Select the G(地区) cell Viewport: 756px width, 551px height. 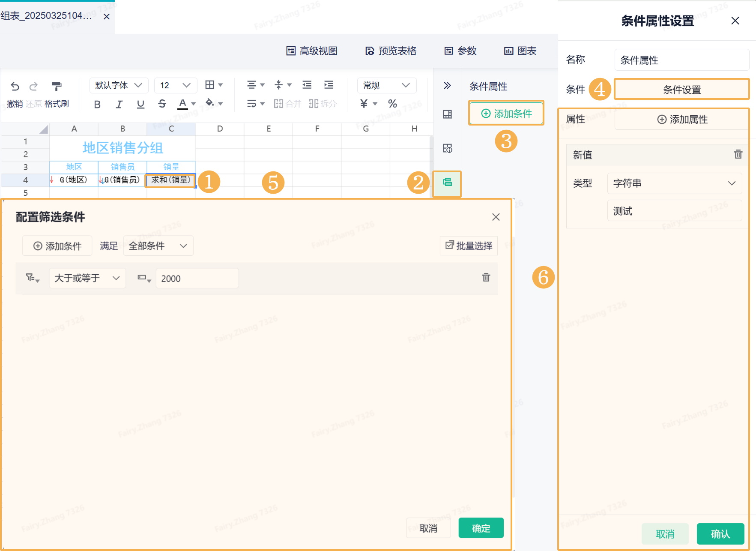pyautogui.click(x=74, y=180)
